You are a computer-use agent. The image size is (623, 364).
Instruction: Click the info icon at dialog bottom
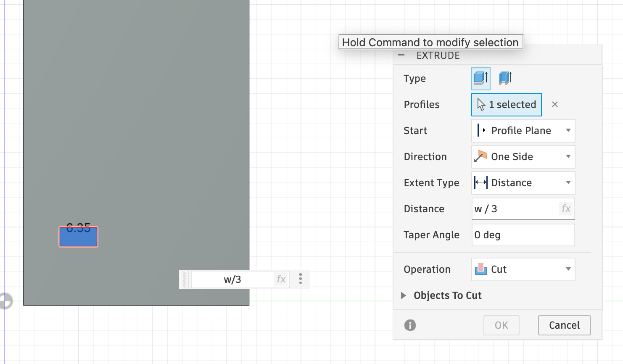(410, 325)
